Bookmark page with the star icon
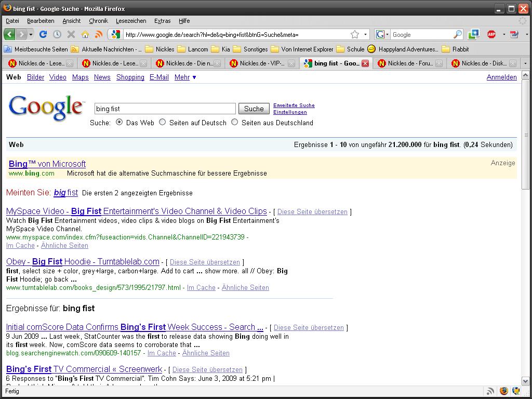Screen dimensions: 532x399 tap(354, 34)
